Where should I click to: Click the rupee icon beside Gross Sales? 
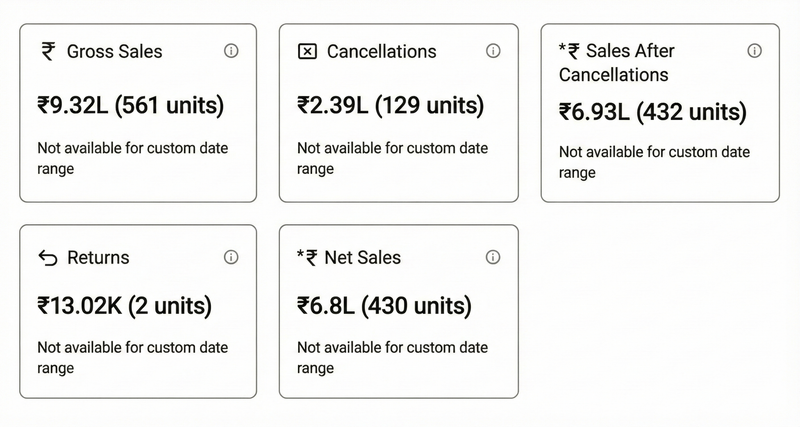pos(48,51)
